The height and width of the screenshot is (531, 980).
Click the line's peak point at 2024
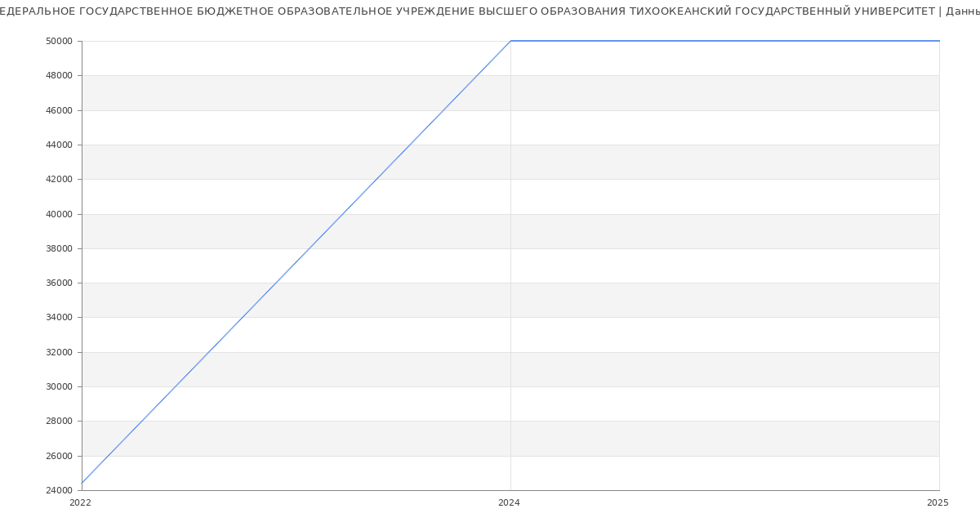[x=510, y=41]
